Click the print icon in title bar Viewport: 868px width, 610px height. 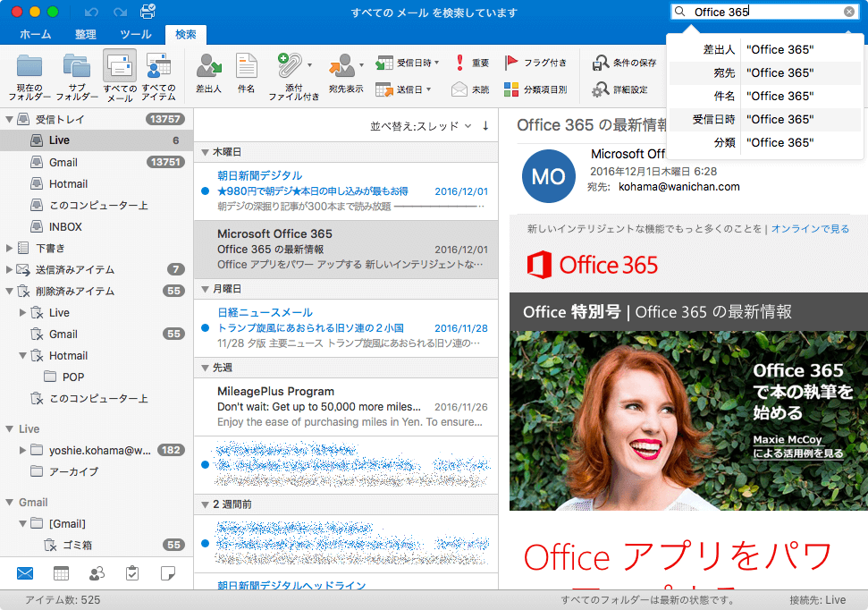147,12
